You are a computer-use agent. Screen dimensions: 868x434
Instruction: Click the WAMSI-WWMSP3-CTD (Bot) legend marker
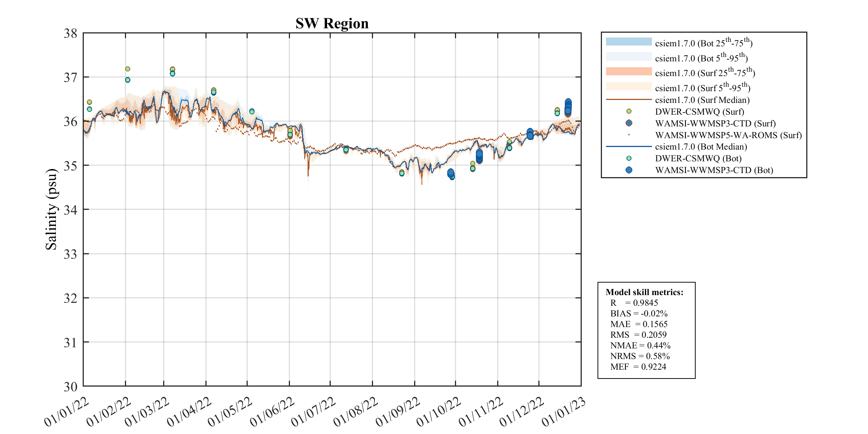(x=629, y=170)
